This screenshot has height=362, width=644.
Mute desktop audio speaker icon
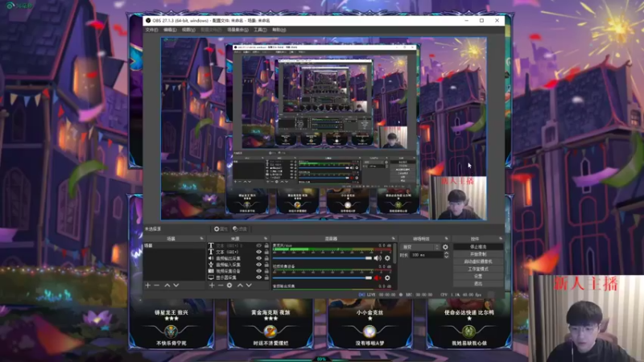378,258
